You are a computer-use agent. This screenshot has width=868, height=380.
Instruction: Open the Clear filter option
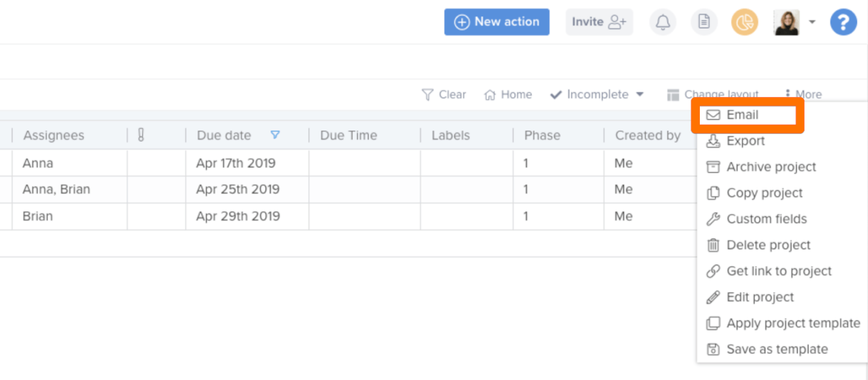tap(444, 94)
